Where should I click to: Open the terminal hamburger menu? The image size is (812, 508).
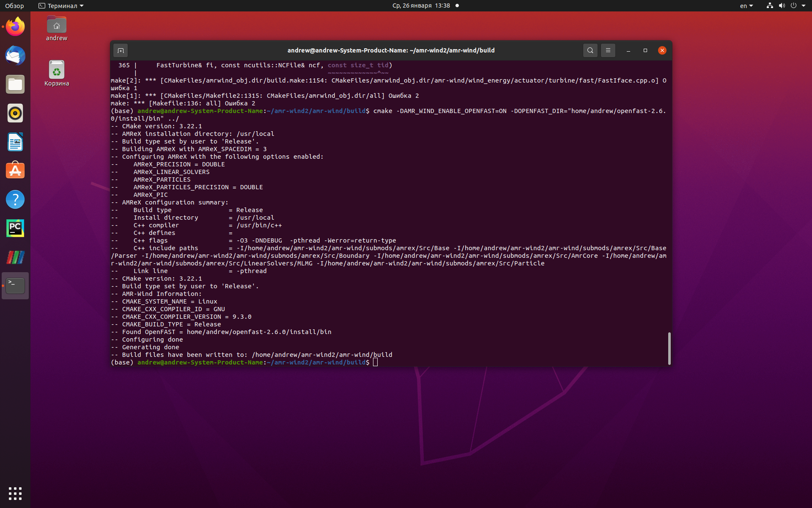point(608,50)
